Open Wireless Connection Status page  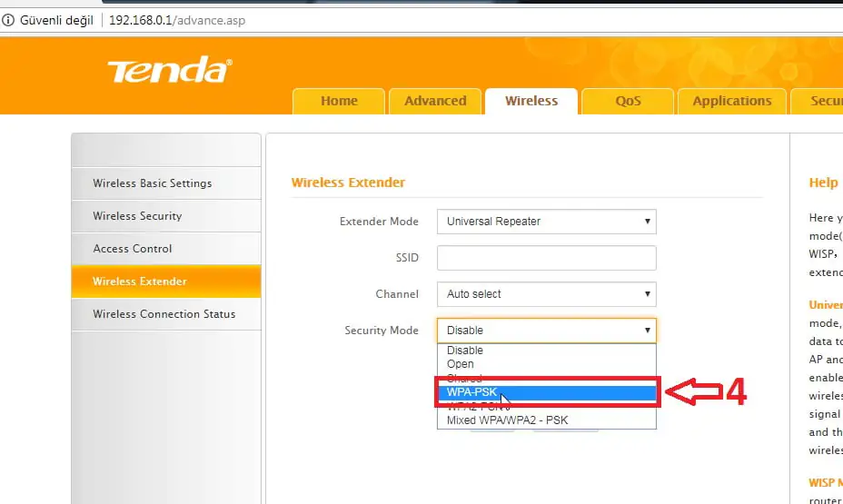(x=166, y=314)
